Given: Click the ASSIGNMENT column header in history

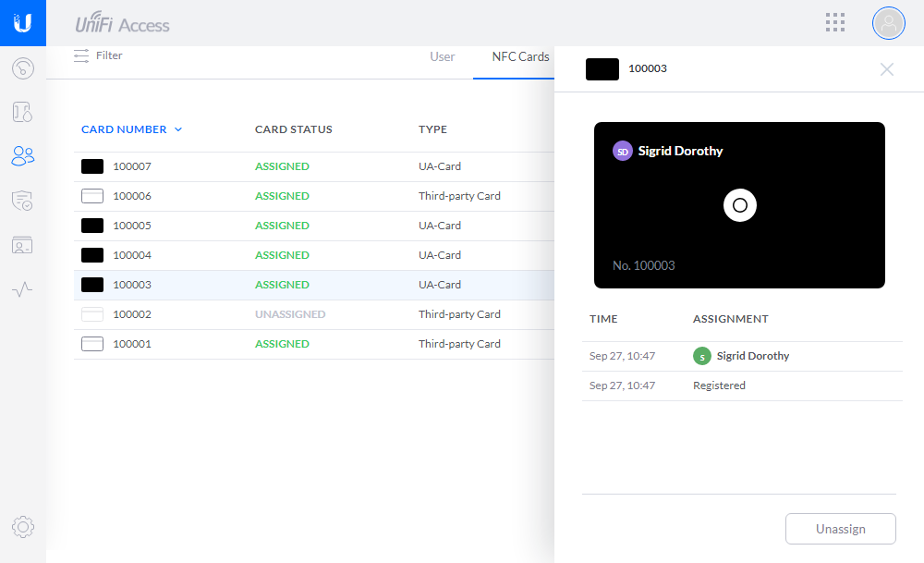Looking at the screenshot, I should click(x=730, y=319).
